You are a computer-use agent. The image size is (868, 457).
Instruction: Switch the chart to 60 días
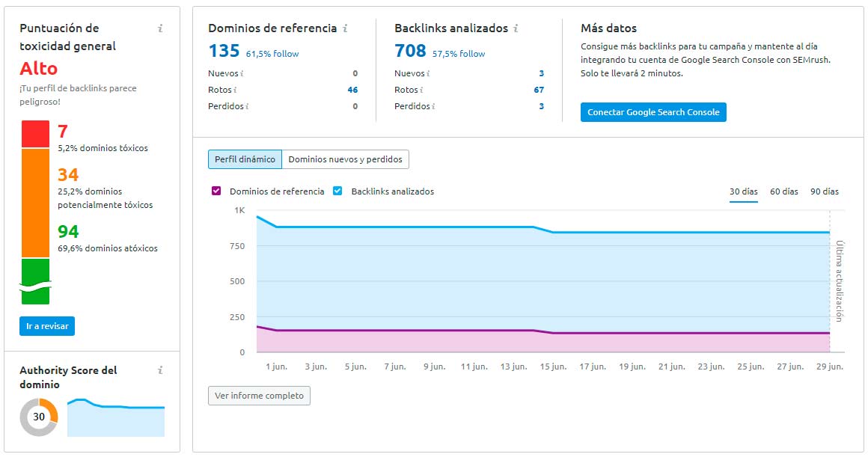(x=784, y=191)
